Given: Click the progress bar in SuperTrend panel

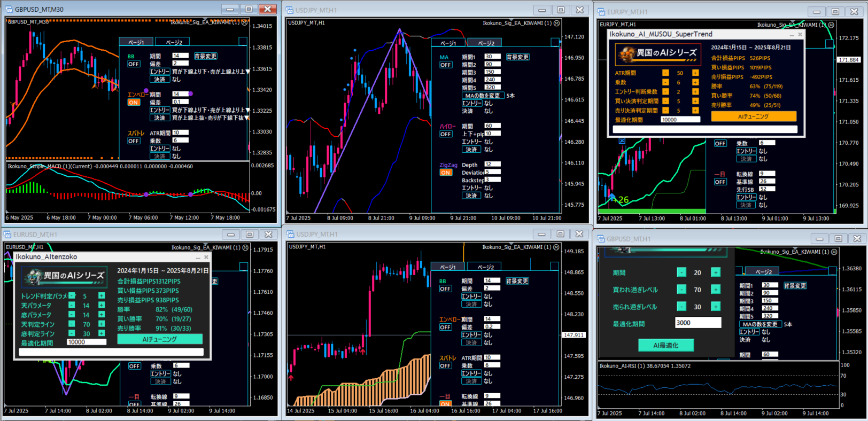Looking at the screenshot, I should coord(705,129).
